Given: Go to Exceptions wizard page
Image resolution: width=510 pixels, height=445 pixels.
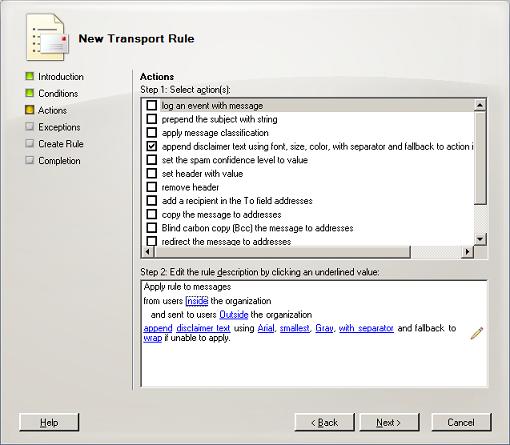Looking at the screenshot, I should coord(59,127).
